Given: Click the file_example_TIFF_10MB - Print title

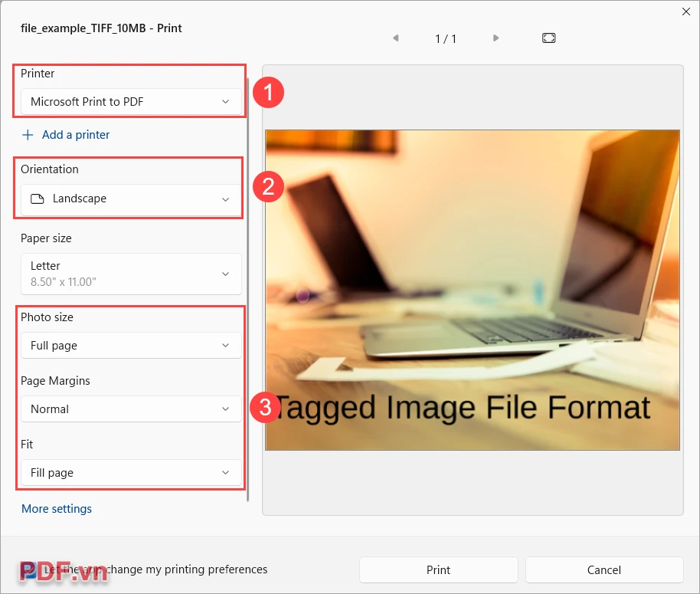Looking at the screenshot, I should pos(101,28).
